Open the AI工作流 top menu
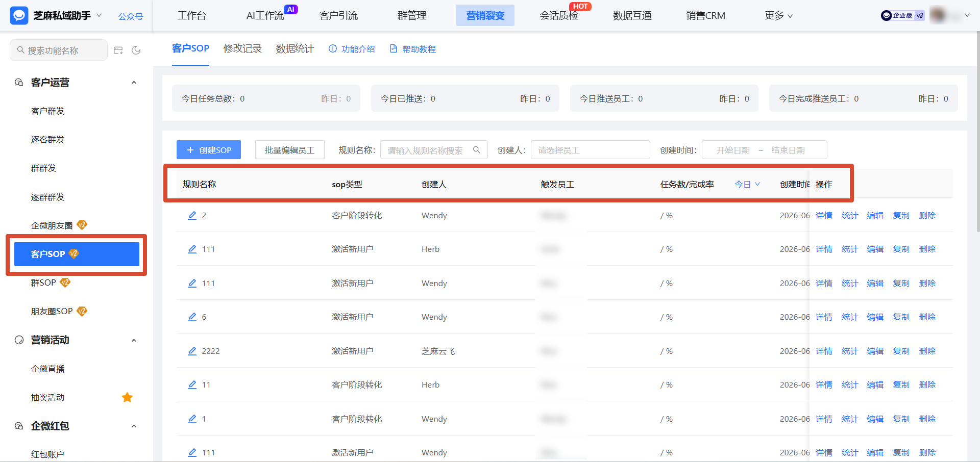The image size is (980, 462). [265, 16]
